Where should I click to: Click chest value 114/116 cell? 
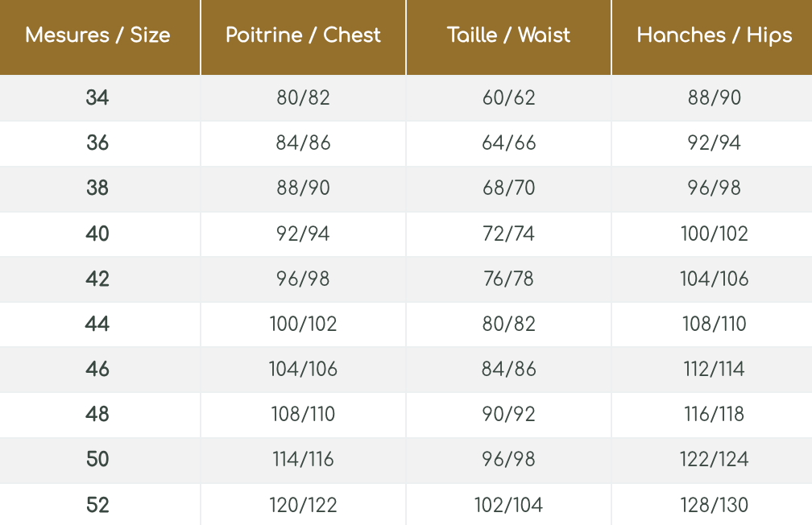[x=303, y=459]
